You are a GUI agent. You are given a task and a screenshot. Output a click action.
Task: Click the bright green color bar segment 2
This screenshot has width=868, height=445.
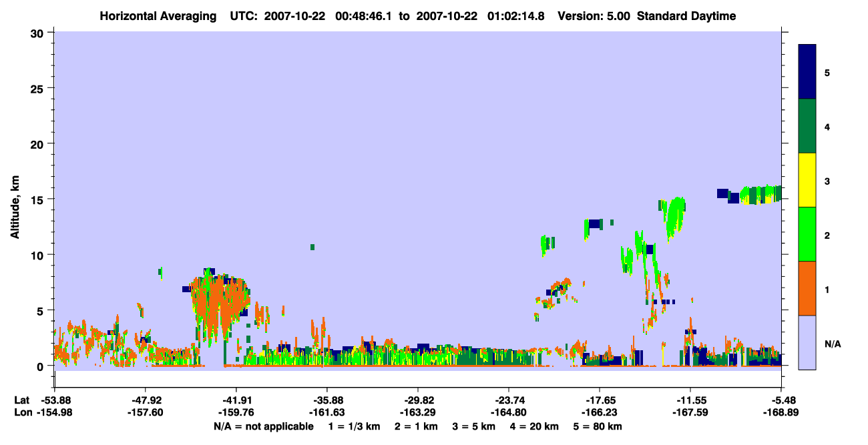(807, 234)
